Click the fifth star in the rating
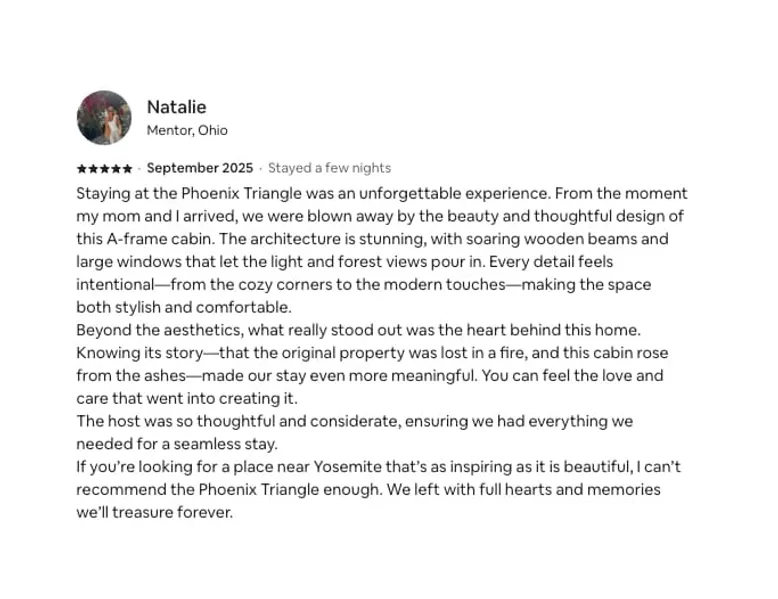The width and height of the screenshot is (778, 599). point(127,169)
